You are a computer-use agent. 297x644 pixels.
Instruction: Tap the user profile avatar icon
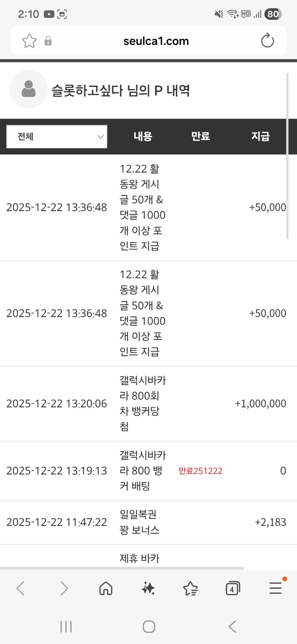click(29, 90)
